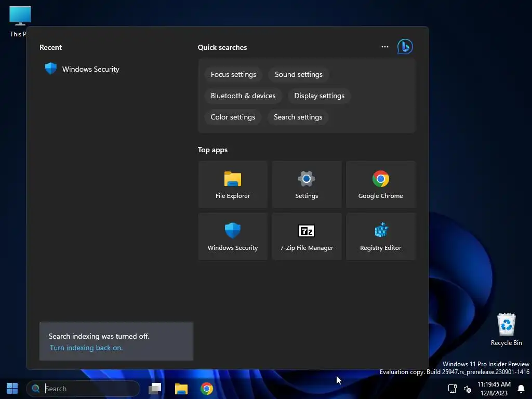Click the Windows Start button

pyautogui.click(x=12, y=388)
